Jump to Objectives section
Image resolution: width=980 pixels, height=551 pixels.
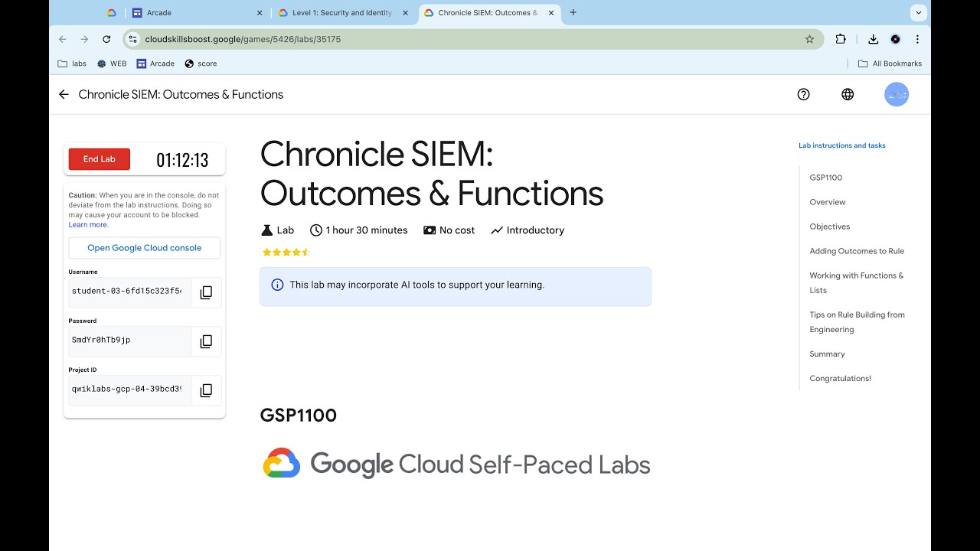(830, 227)
